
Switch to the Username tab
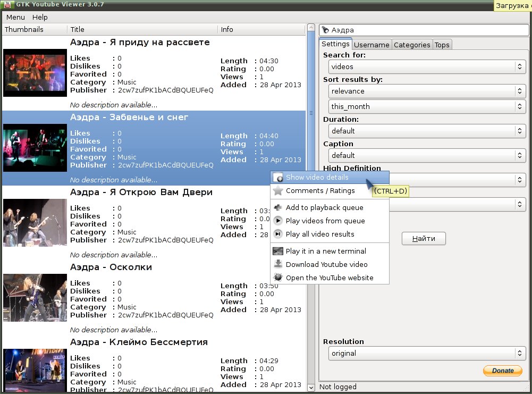pyautogui.click(x=371, y=45)
